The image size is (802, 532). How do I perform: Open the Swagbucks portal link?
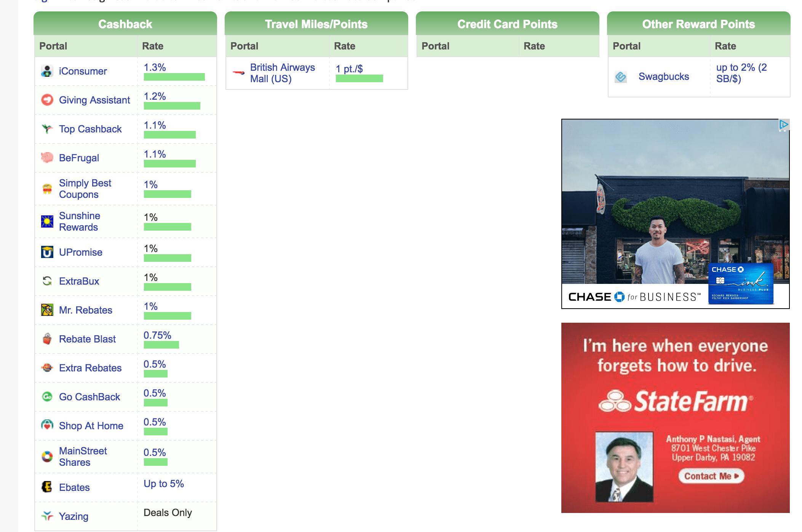(664, 76)
